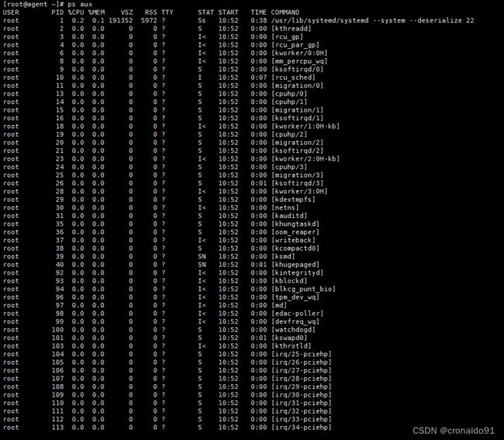Select the [kblockd] process name
The width and height of the screenshot is (504, 440).
pos(289,281)
